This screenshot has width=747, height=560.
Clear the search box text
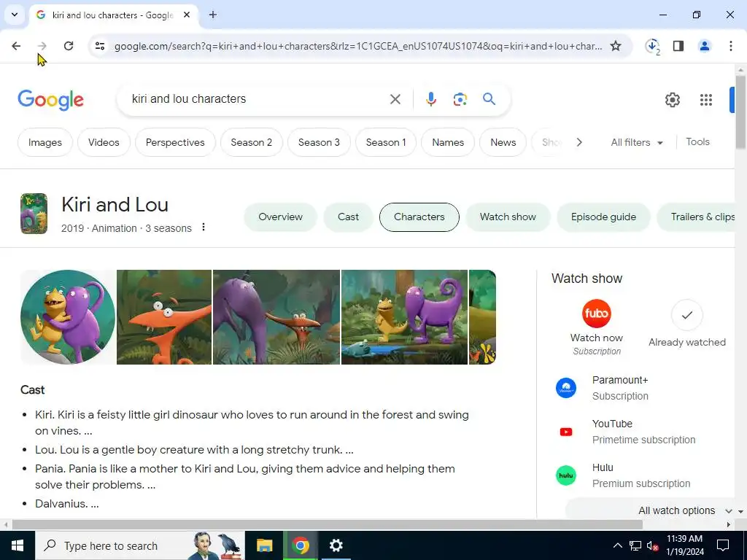pyautogui.click(x=395, y=99)
